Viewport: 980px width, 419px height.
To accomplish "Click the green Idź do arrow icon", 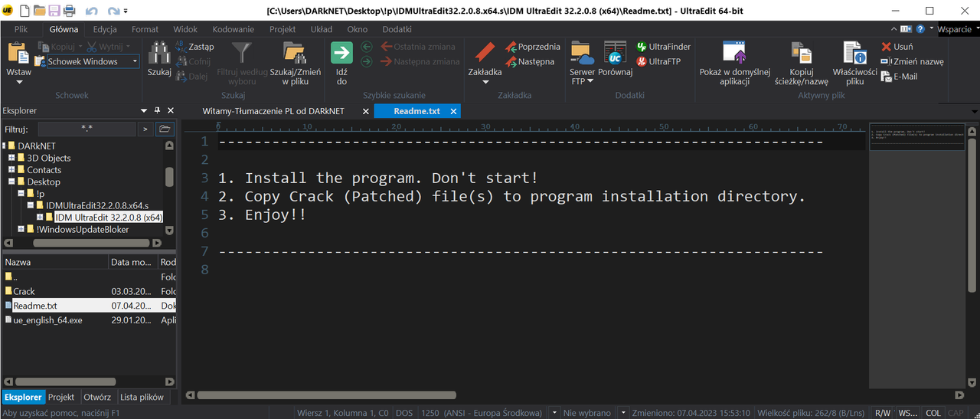I will [x=341, y=53].
